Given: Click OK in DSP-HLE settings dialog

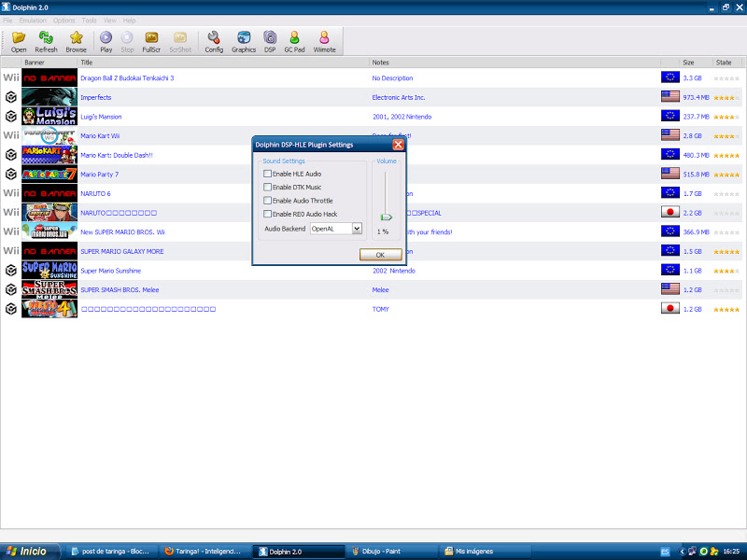Looking at the screenshot, I should (380, 254).
